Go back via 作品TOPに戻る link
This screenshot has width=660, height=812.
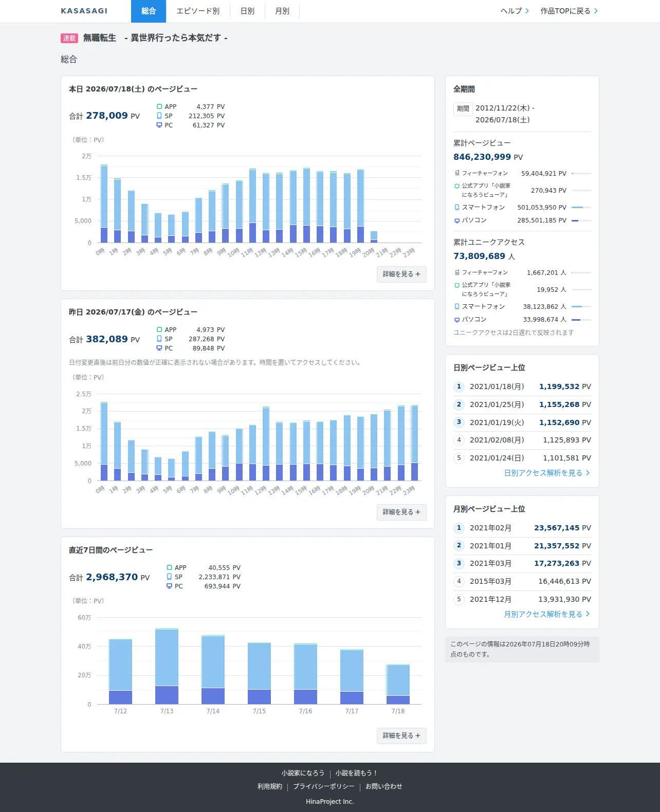(x=569, y=11)
